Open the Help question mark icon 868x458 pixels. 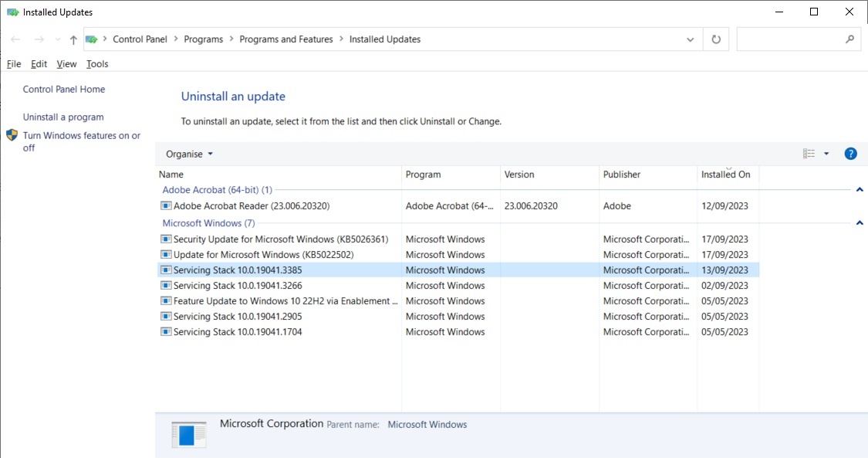coord(850,154)
